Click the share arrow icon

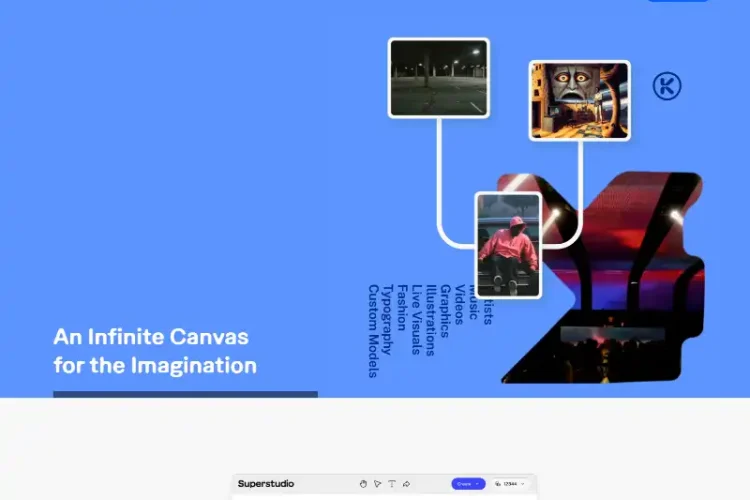406,484
